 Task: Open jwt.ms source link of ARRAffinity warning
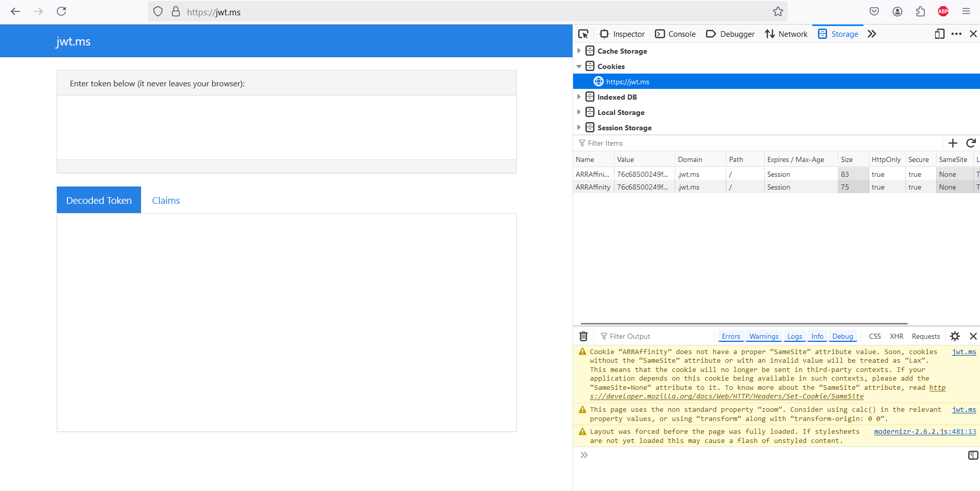(964, 352)
